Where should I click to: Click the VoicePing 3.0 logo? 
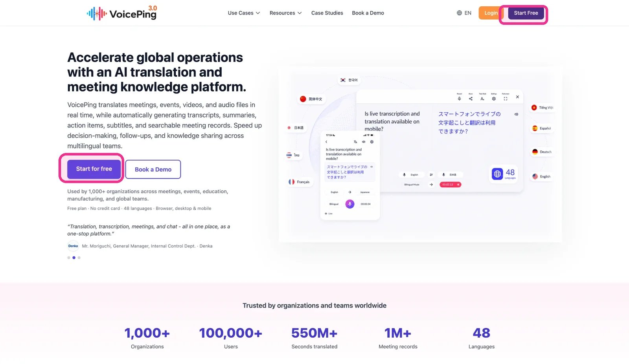click(x=122, y=13)
